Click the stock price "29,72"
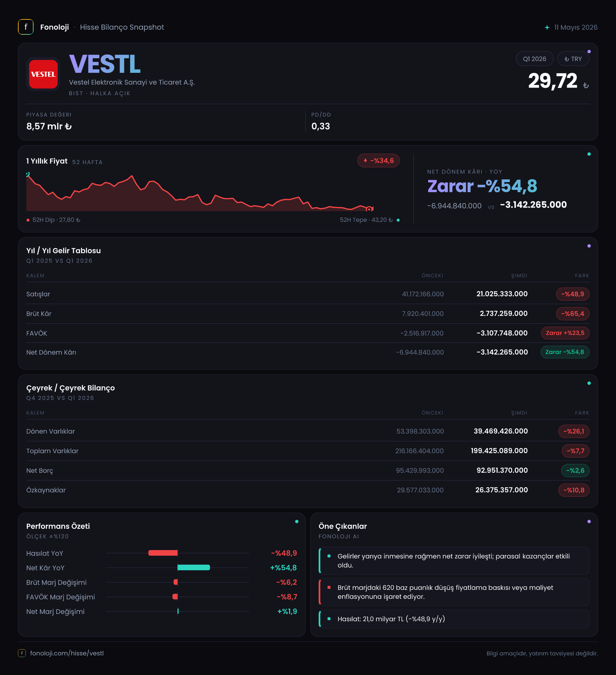This screenshot has width=616, height=675. pos(553,81)
